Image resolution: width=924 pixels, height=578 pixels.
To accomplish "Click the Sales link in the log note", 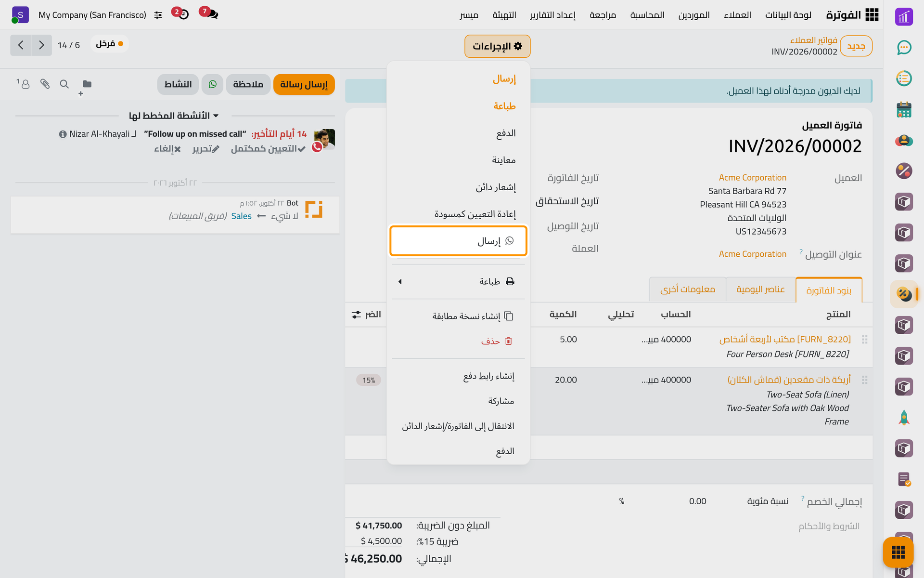I will (x=241, y=216).
